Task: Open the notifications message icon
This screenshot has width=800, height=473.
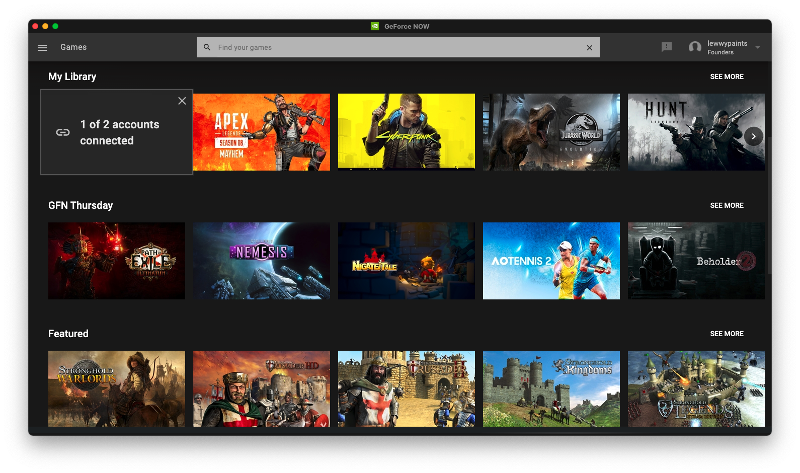Action: [667, 47]
